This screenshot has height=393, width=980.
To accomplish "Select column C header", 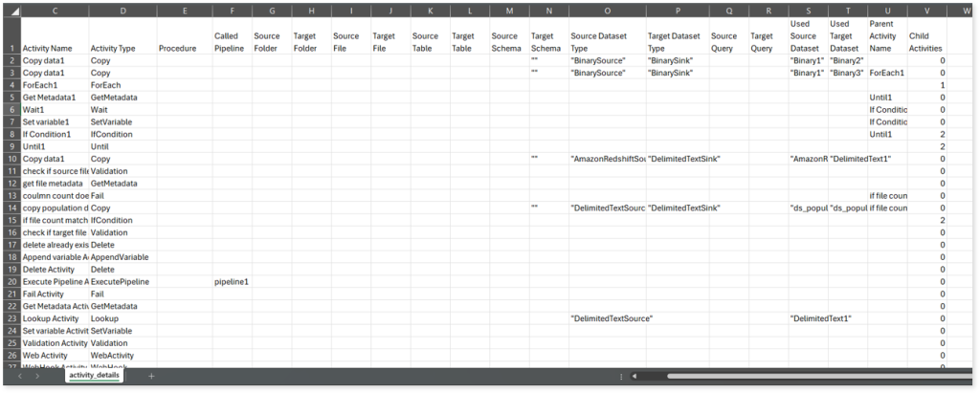I will [54, 11].
